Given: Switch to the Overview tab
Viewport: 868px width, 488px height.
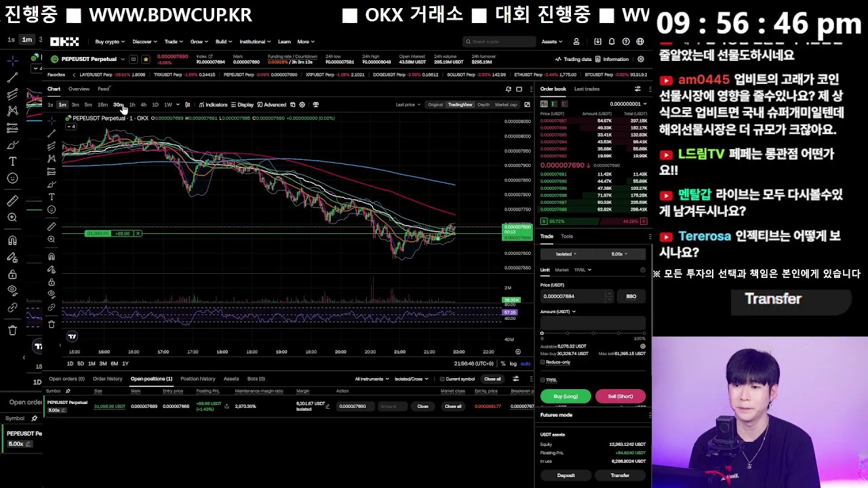Looking at the screenshot, I should click(79, 89).
